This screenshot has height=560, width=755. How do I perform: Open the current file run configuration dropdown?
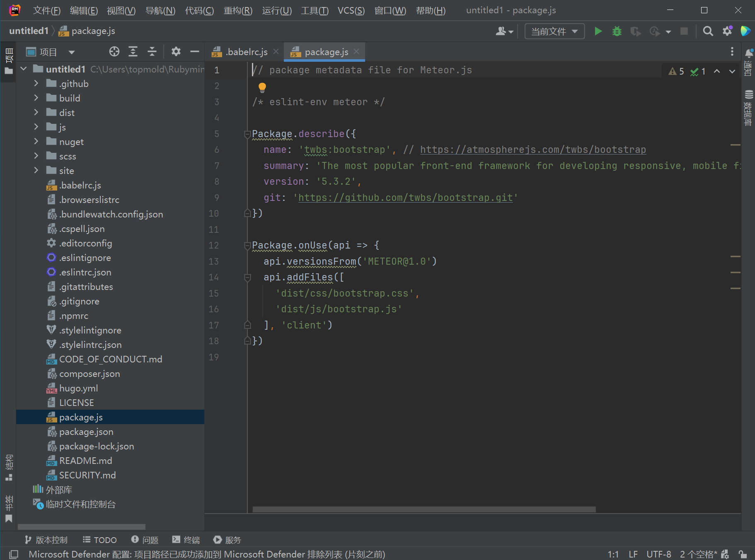point(554,31)
